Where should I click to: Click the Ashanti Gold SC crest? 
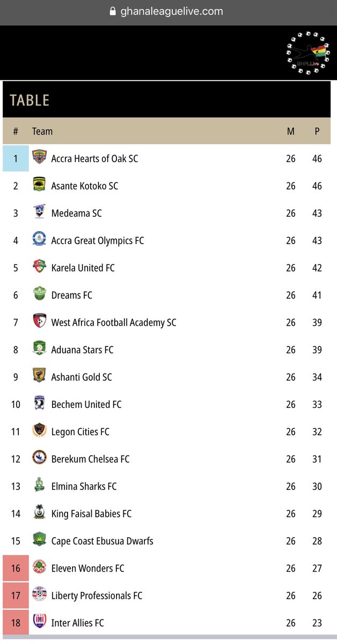tap(39, 376)
